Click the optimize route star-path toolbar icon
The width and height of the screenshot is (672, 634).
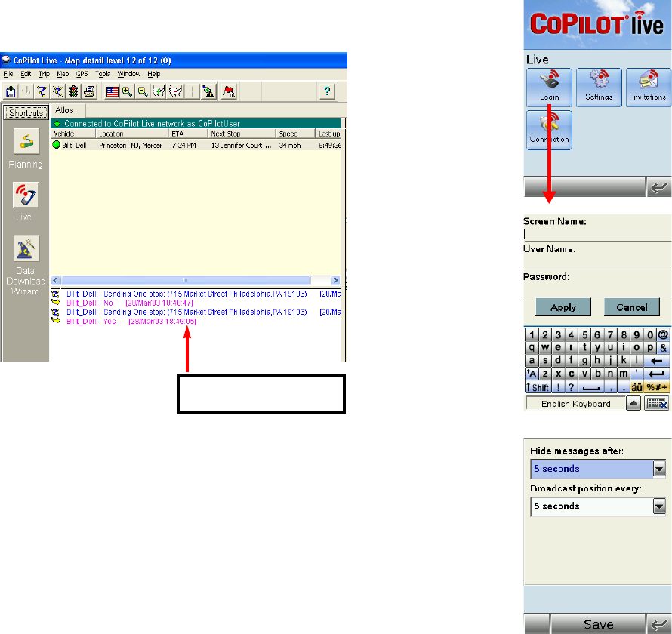tap(58, 91)
